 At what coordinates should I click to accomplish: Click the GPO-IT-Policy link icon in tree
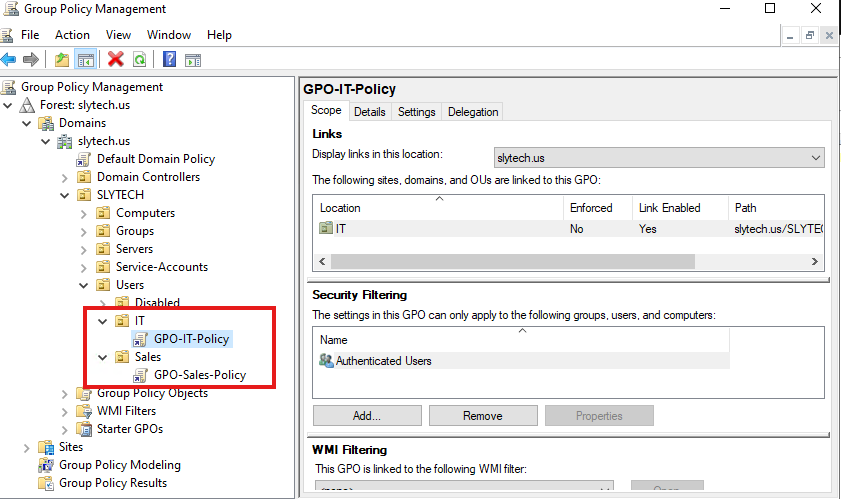[x=141, y=339]
